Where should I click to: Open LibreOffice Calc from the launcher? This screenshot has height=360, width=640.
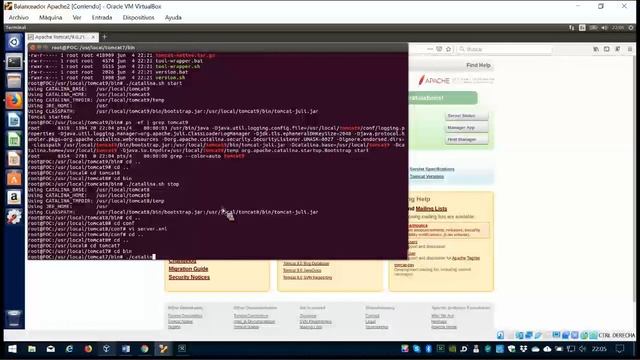tap(14, 139)
